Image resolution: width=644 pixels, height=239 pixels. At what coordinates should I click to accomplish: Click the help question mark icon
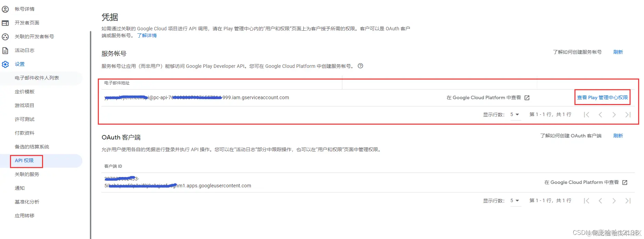point(360,66)
